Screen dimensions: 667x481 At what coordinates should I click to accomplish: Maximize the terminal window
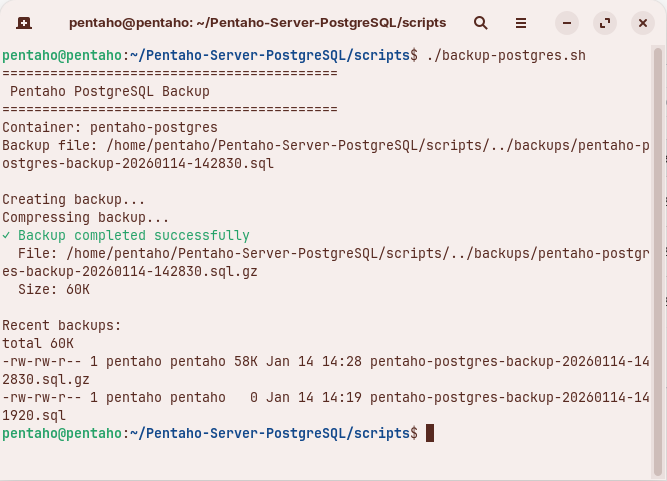point(604,22)
